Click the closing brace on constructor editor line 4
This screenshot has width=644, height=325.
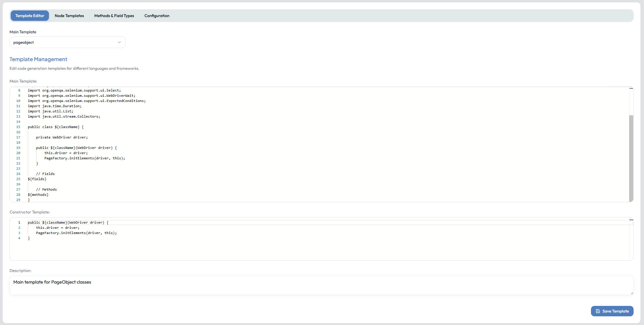coord(29,238)
